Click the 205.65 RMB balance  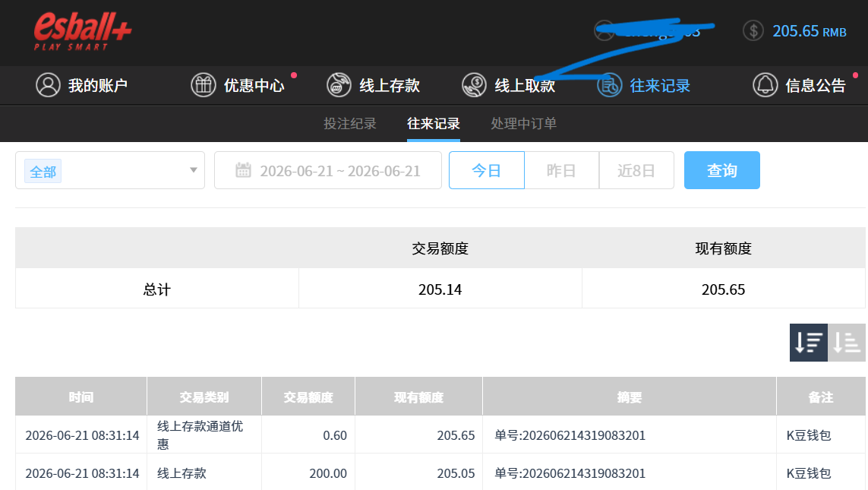pos(810,31)
